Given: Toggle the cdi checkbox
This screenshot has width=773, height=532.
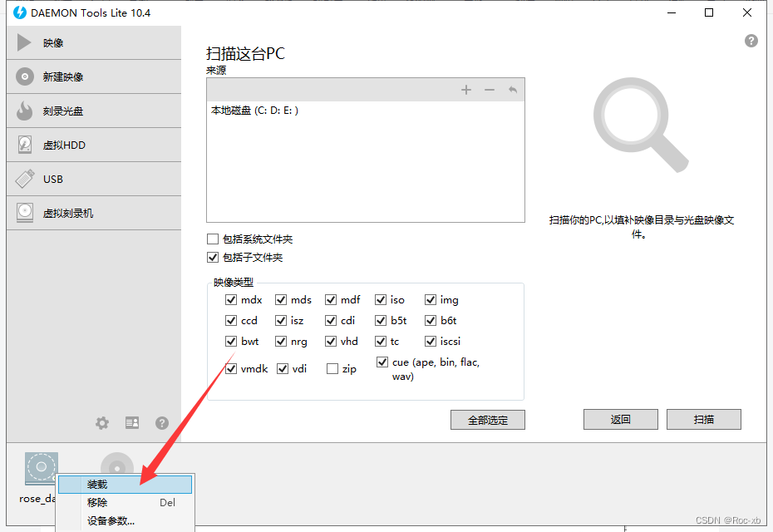Looking at the screenshot, I should (331, 321).
